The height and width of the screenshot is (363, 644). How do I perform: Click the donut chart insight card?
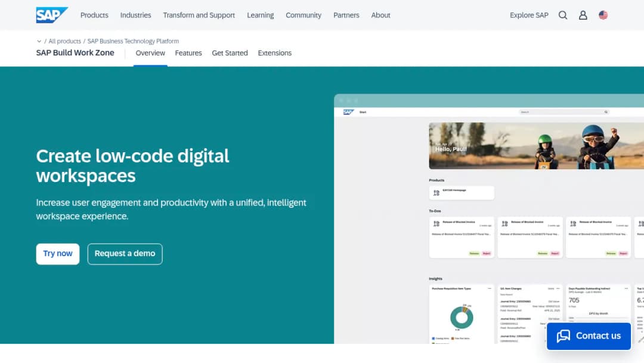point(462,313)
